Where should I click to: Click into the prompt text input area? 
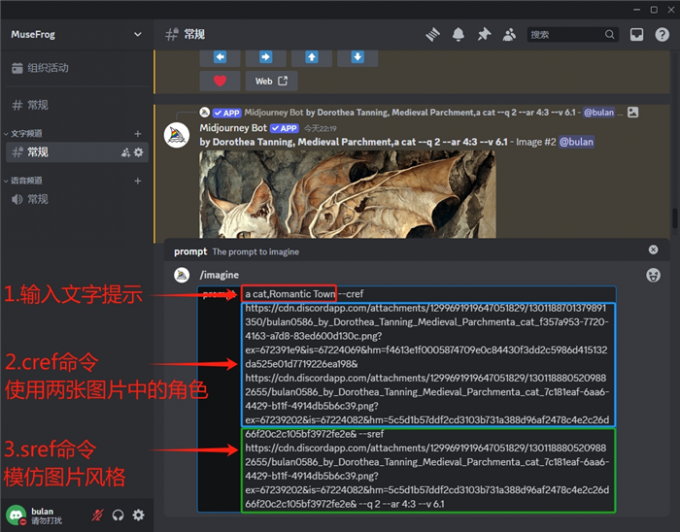point(428,399)
